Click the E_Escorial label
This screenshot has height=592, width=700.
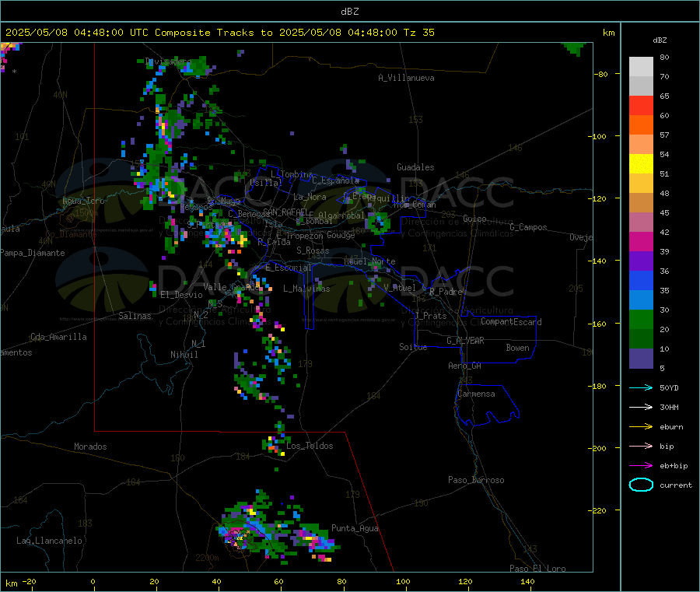(289, 268)
